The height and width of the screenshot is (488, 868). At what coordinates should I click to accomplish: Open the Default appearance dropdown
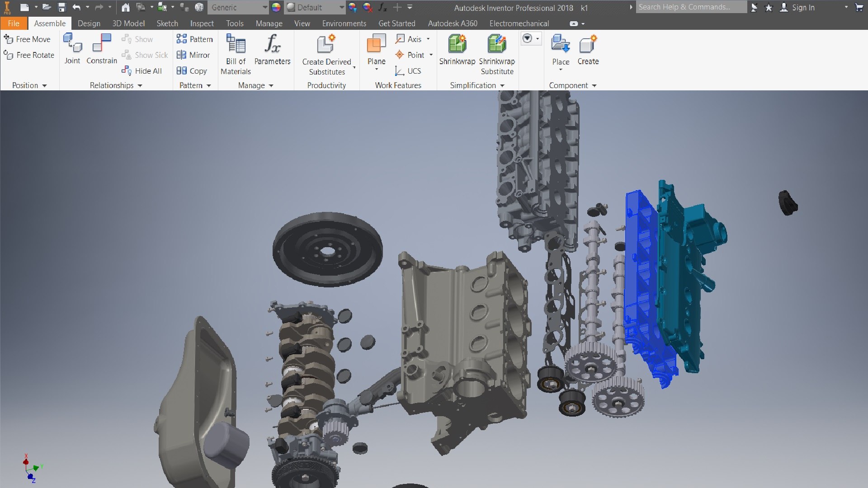coord(316,7)
